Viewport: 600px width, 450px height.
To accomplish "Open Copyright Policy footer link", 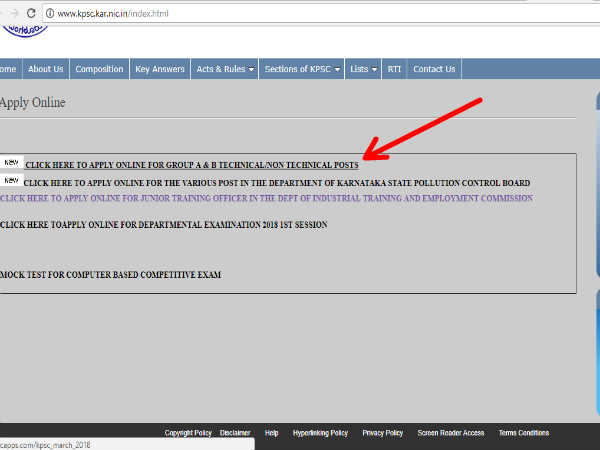I will click(x=188, y=433).
